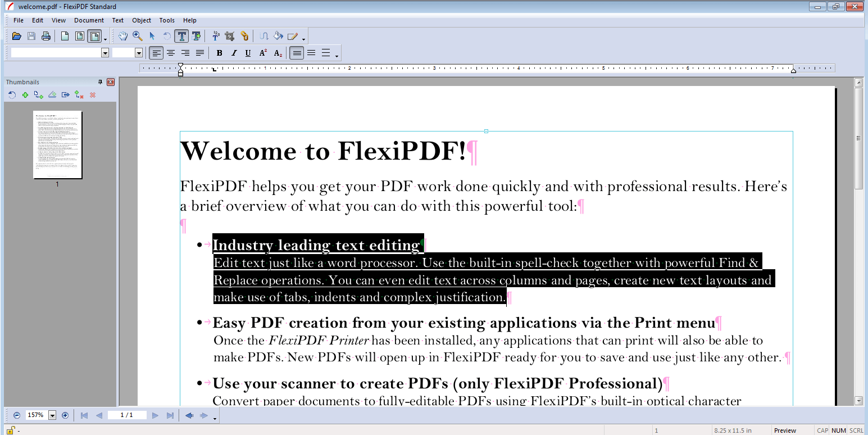The image size is (868, 435).
Task: Open the Object menu
Action: pos(142,20)
